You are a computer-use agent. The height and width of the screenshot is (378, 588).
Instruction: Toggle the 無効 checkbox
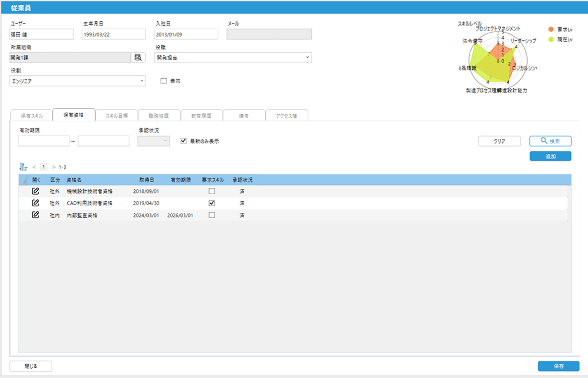tap(164, 81)
